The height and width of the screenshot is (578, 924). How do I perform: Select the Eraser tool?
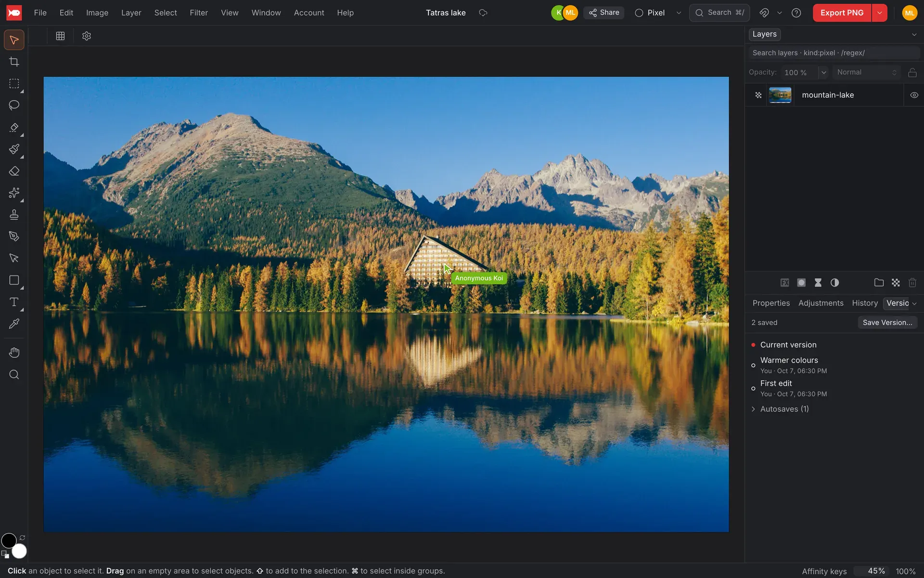click(x=14, y=171)
